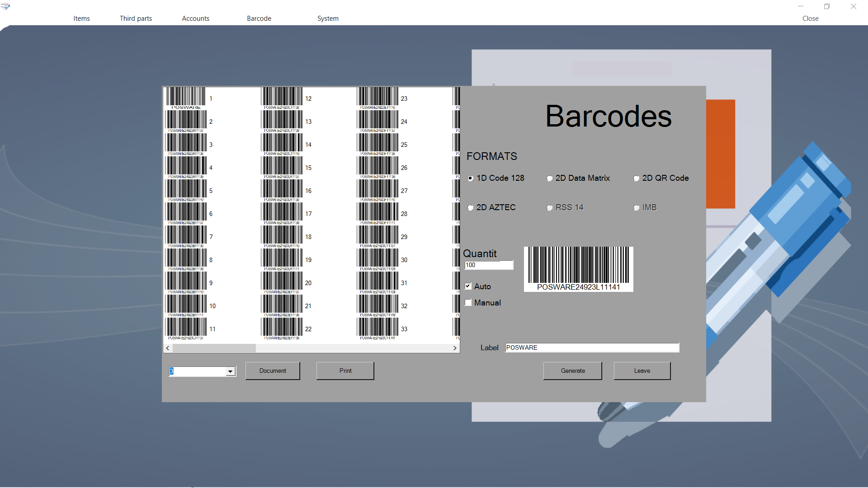This screenshot has height=488, width=868.
Task: Click the generated barcode preview image
Action: pos(578,269)
